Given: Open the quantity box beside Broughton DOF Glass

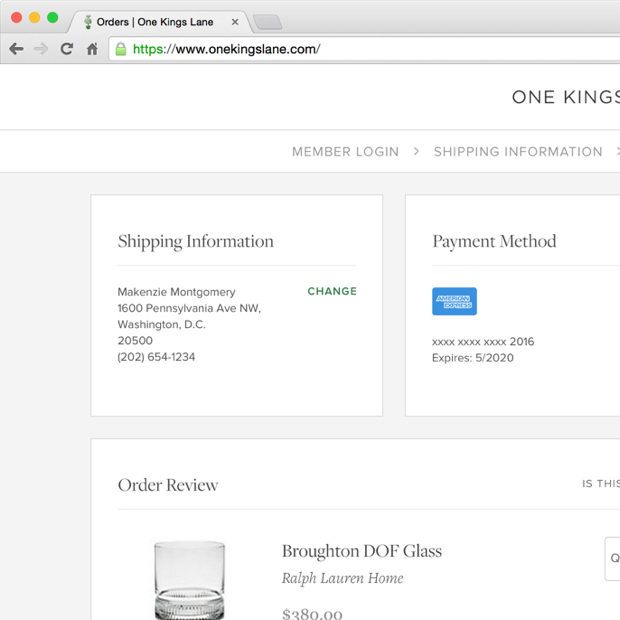Looking at the screenshot, I should tap(612, 558).
